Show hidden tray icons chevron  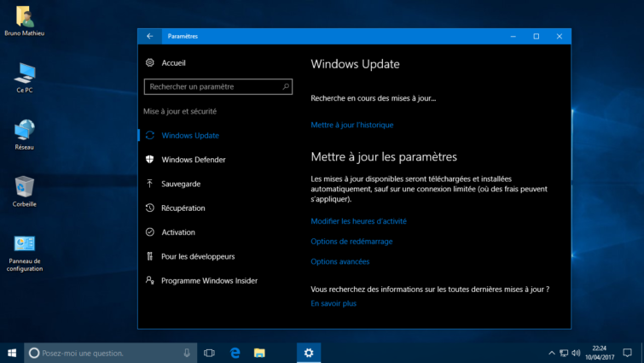coord(552,353)
